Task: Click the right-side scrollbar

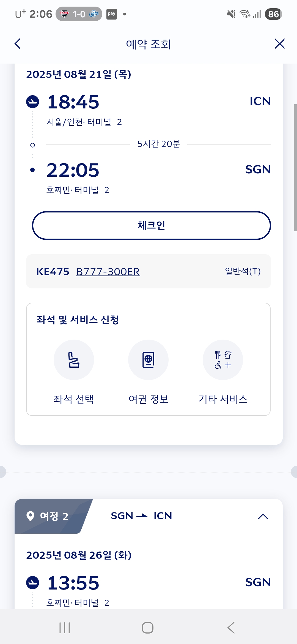Action: 295,167
